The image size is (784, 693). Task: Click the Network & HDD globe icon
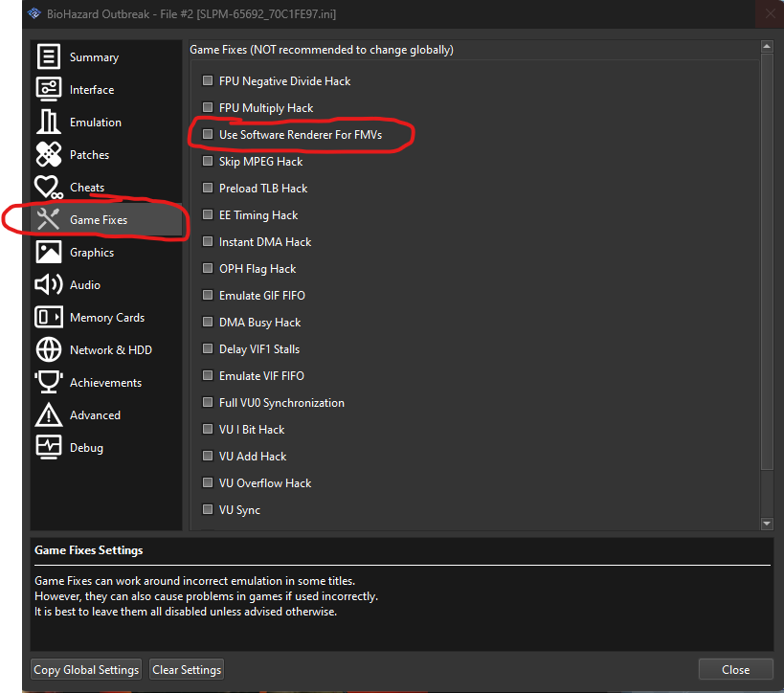tap(49, 349)
